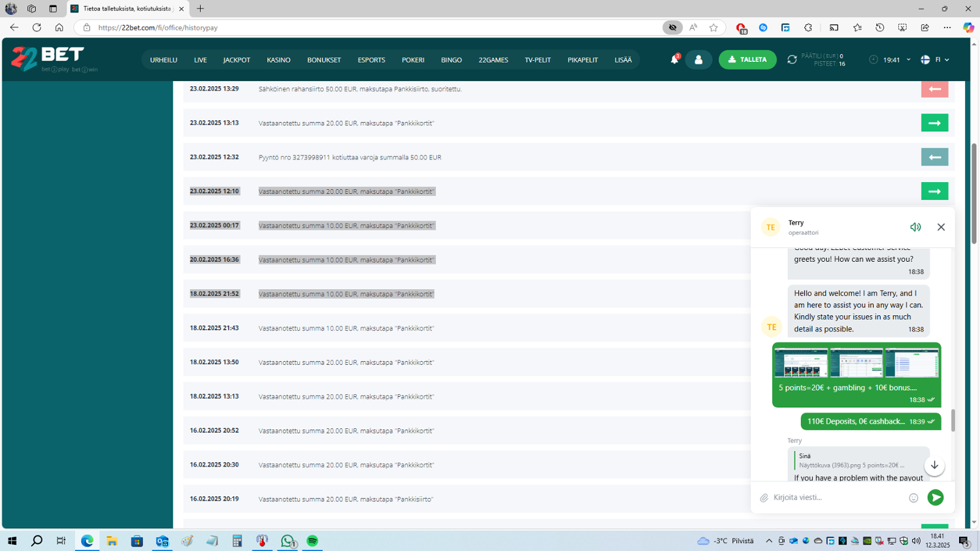
Task: Open WhatsApp from the Windows taskbar
Action: 287,541
